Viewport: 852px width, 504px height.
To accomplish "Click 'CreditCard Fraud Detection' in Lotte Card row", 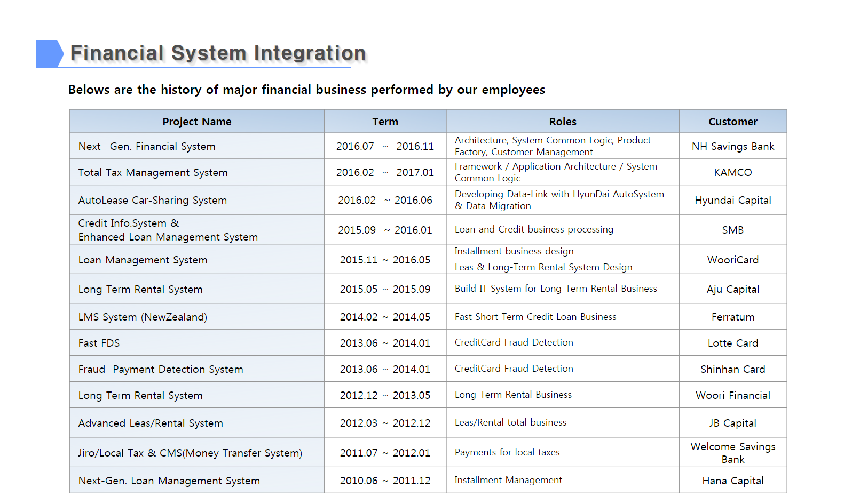I will [x=514, y=342].
